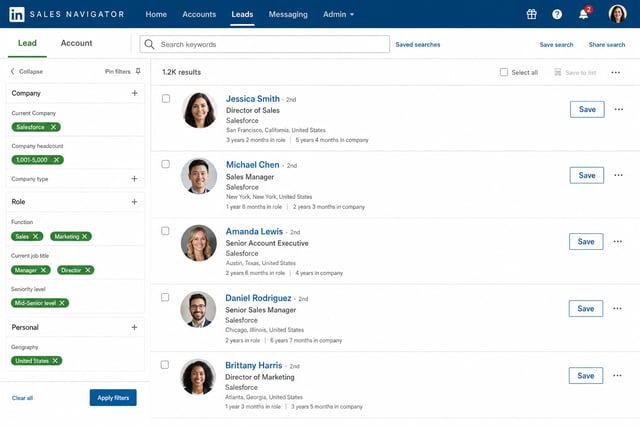Switch to the Account tab
This screenshot has width=640, height=426.
pyautogui.click(x=76, y=43)
